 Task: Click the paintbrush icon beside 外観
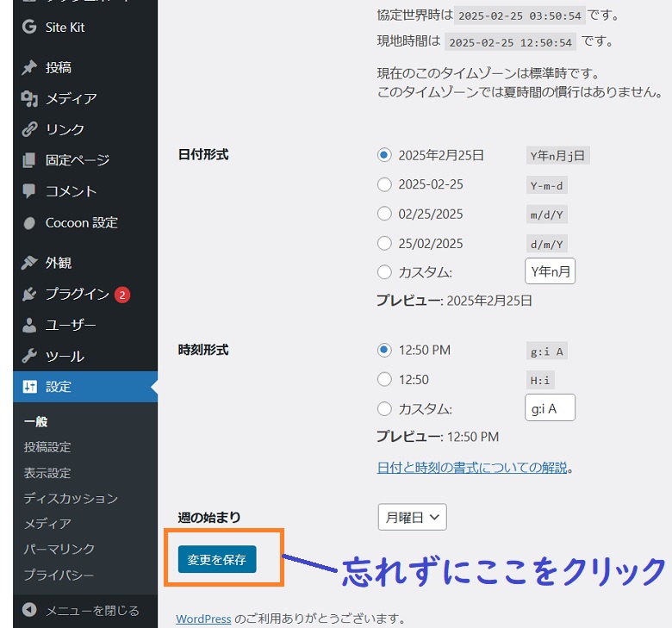pos(29,263)
